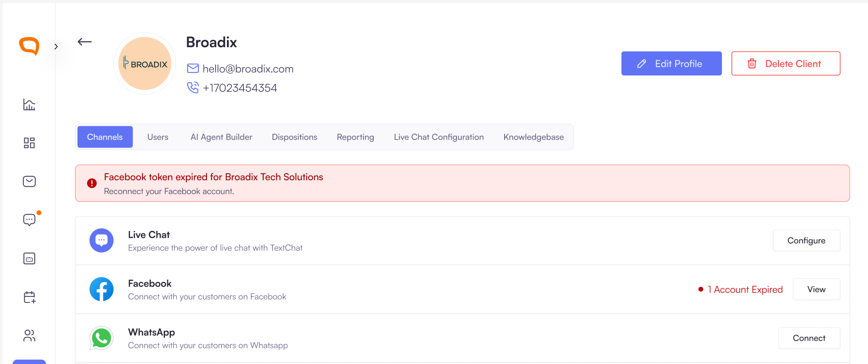Open the dashboard grid icon in sidebar
The image size is (868, 364).
(29, 143)
